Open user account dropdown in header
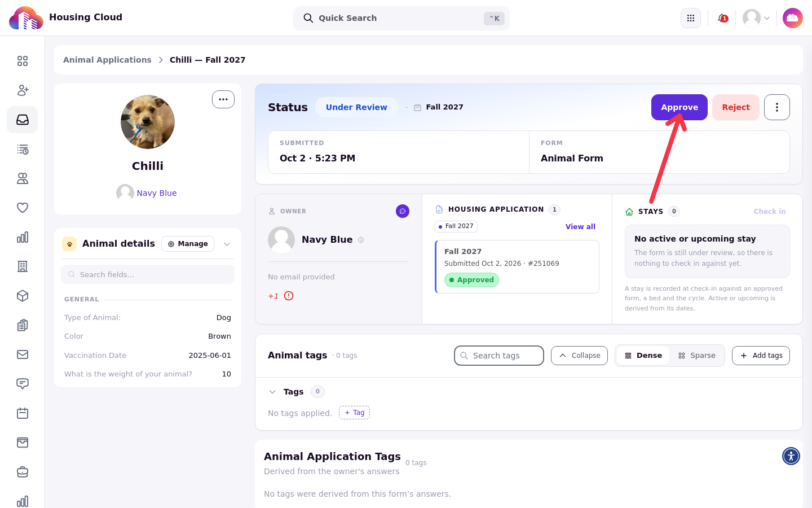812x508 pixels. pyautogui.click(x=756, y=18)
